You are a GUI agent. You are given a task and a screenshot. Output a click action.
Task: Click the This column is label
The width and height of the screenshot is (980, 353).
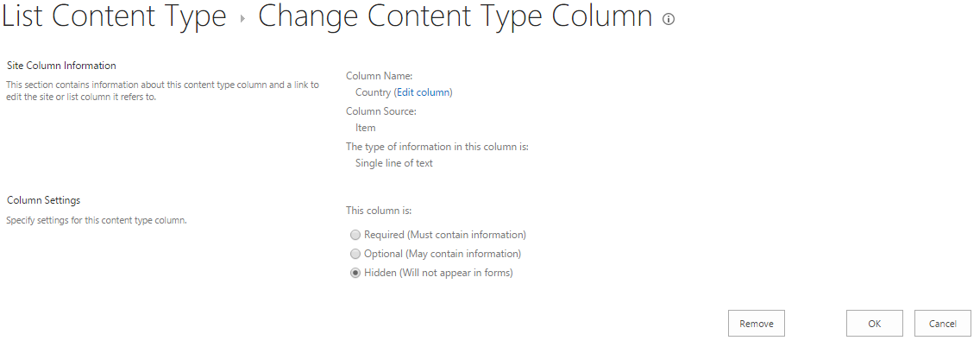tap(379, 210)
